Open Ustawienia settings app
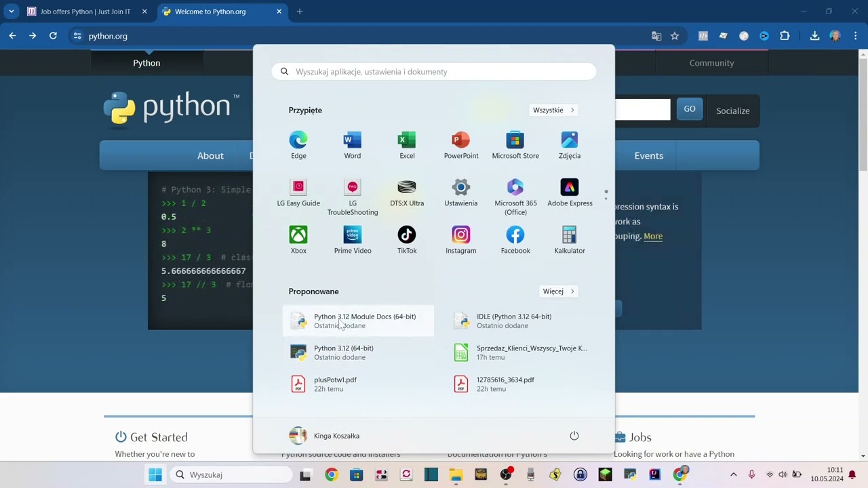 pyautogui.click(x=461, y=192)
